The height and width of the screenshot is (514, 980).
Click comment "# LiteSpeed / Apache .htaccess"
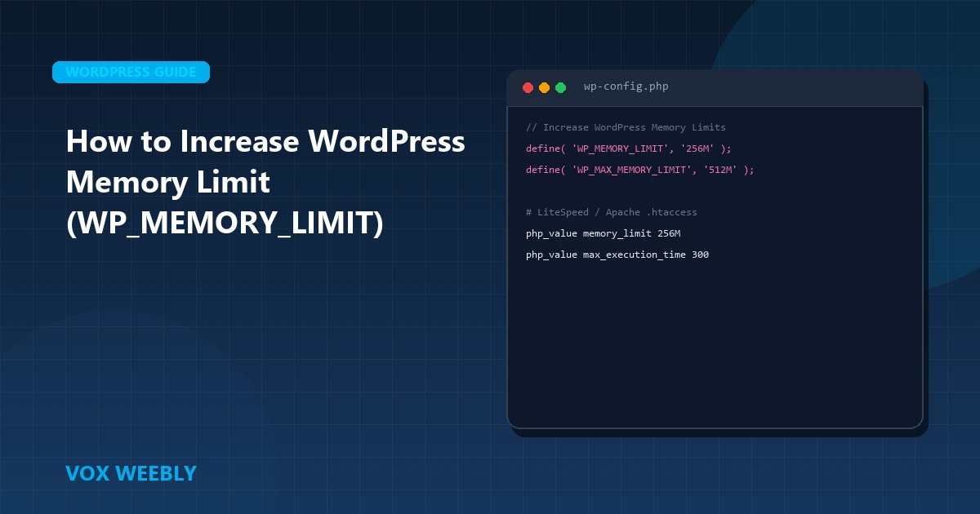tap(612, 212)
